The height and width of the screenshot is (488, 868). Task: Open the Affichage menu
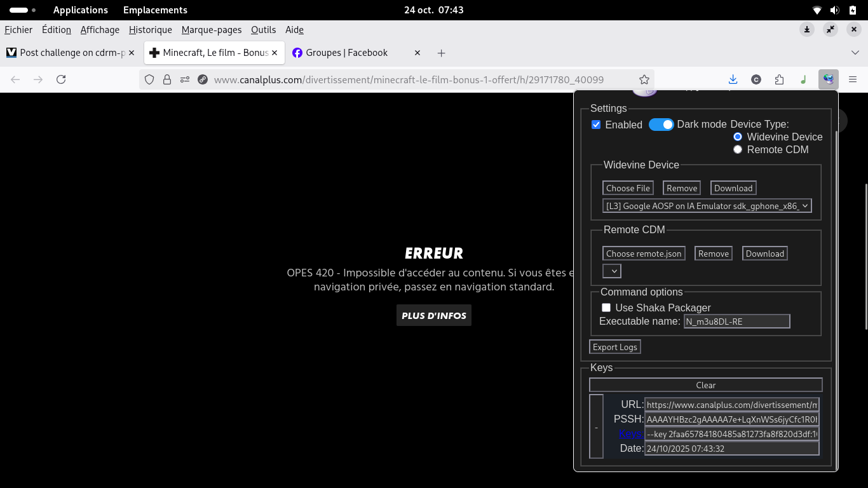coord(100,30)
